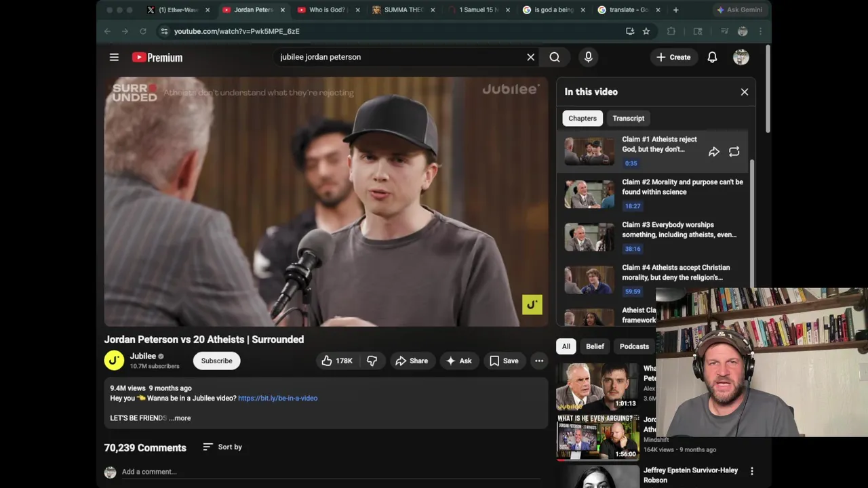This screenshot has height=488, width=868.
Task: Click the 18:27 chapter timestamp
Action: click(633, 206)
